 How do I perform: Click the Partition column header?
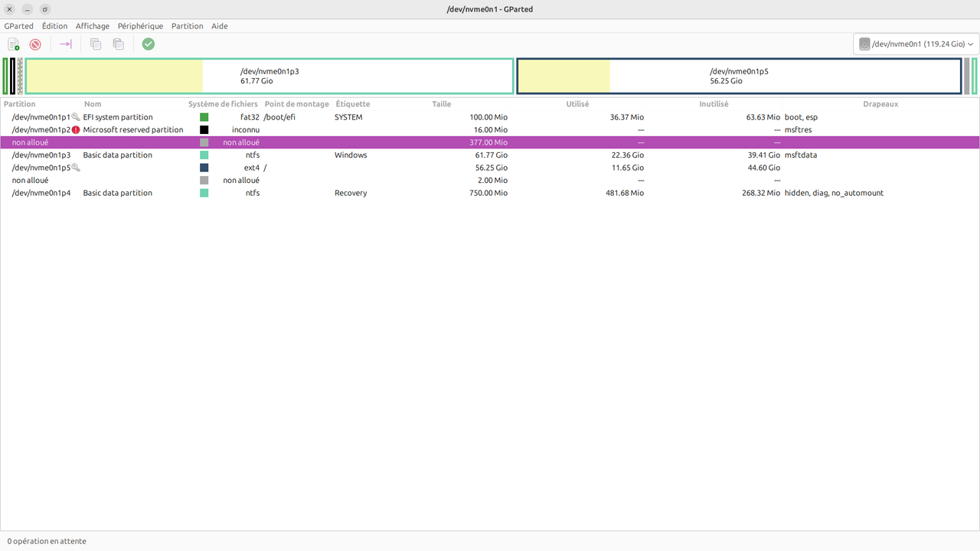click(x=20, y=104)
